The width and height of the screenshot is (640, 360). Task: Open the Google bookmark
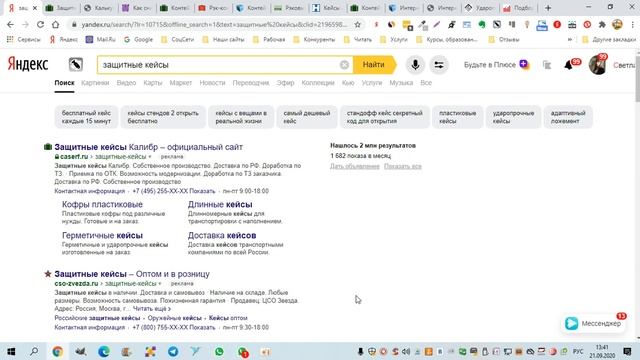(138, 40)
